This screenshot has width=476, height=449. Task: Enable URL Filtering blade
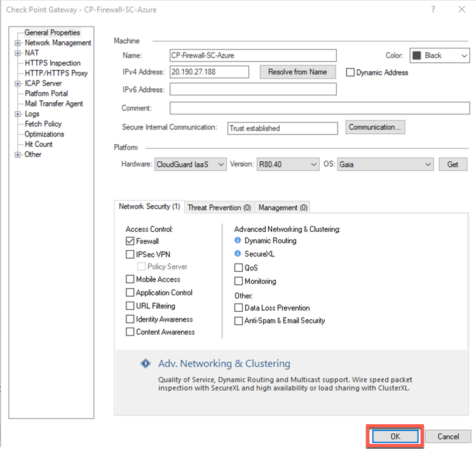tap(130, 306)
